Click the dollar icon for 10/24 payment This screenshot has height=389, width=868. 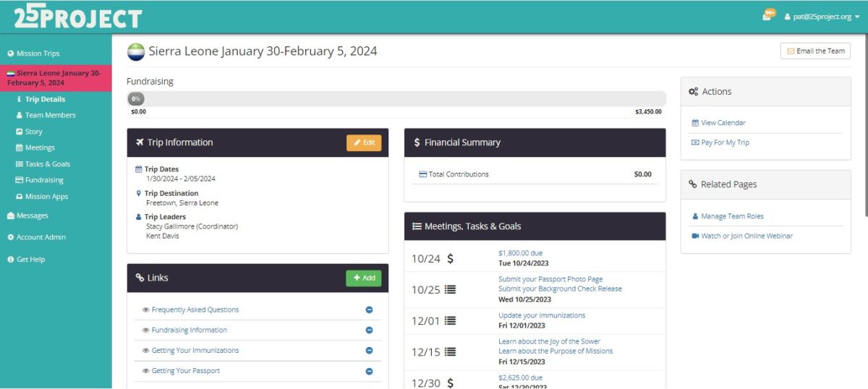[x=450, y=258]
